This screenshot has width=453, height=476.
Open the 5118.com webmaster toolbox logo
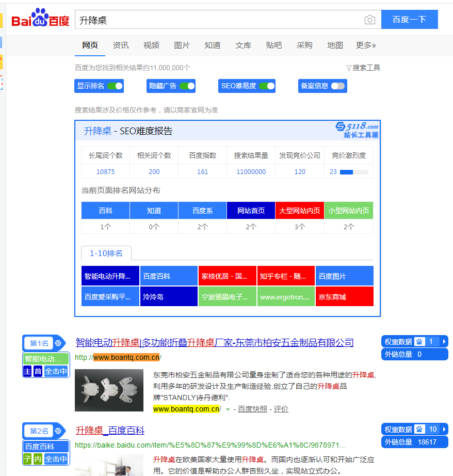coord(358,130)
